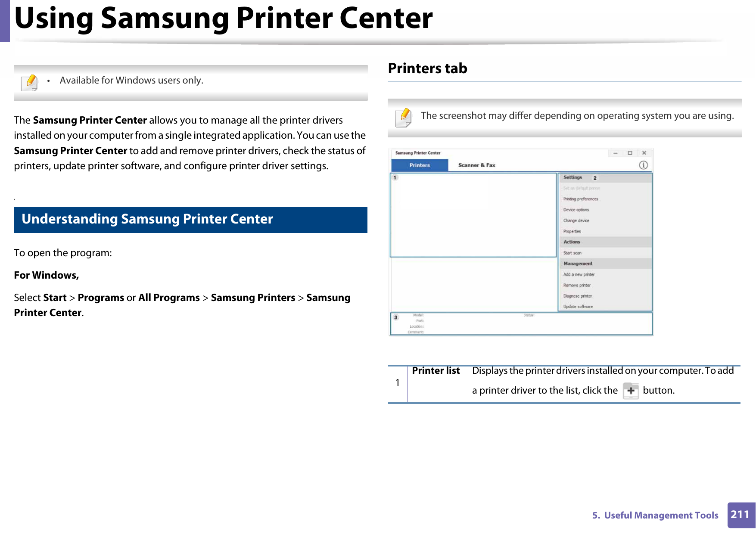This screenshot has width=756, height=534.
Task: Click the information icon in Samsung Printer Center
Action: click(643, 165)
